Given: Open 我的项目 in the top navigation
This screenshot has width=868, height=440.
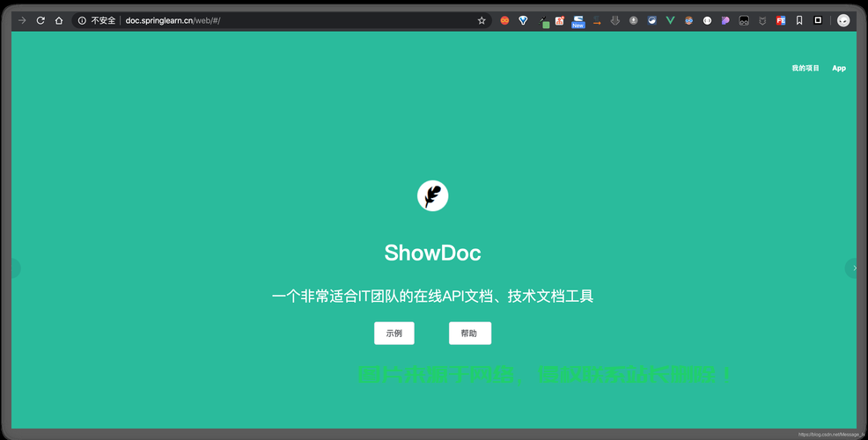Looking at the screenshot, I should [x=805, y=68].
